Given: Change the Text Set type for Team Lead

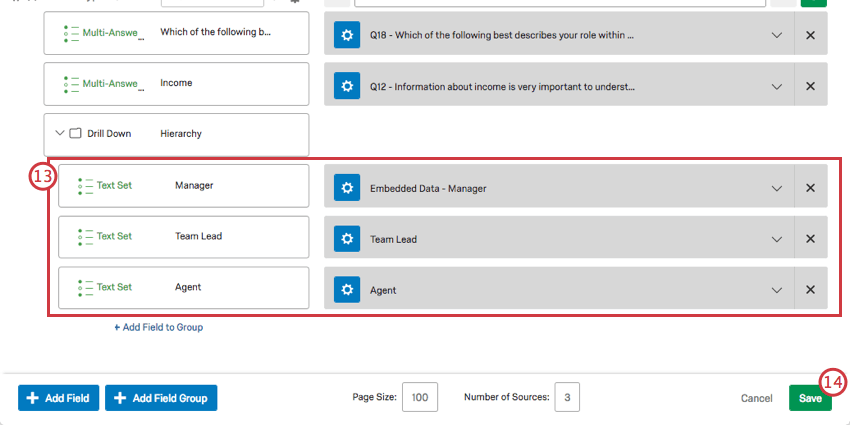Looking at the screenshot, I should coord(105,236).
